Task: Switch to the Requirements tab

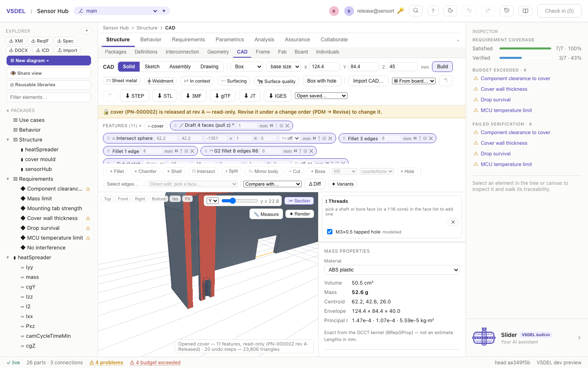Action: [188, 40]
